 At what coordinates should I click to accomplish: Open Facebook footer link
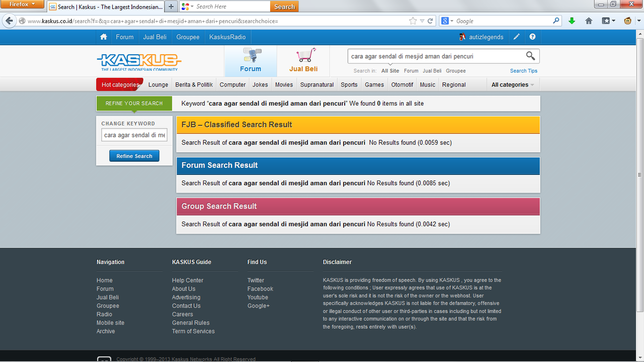[x=260, y=289]
